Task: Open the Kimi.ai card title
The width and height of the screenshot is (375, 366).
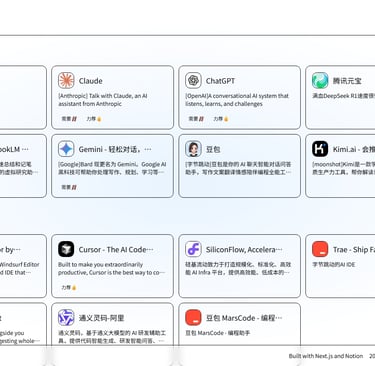Action: point(354,149)
